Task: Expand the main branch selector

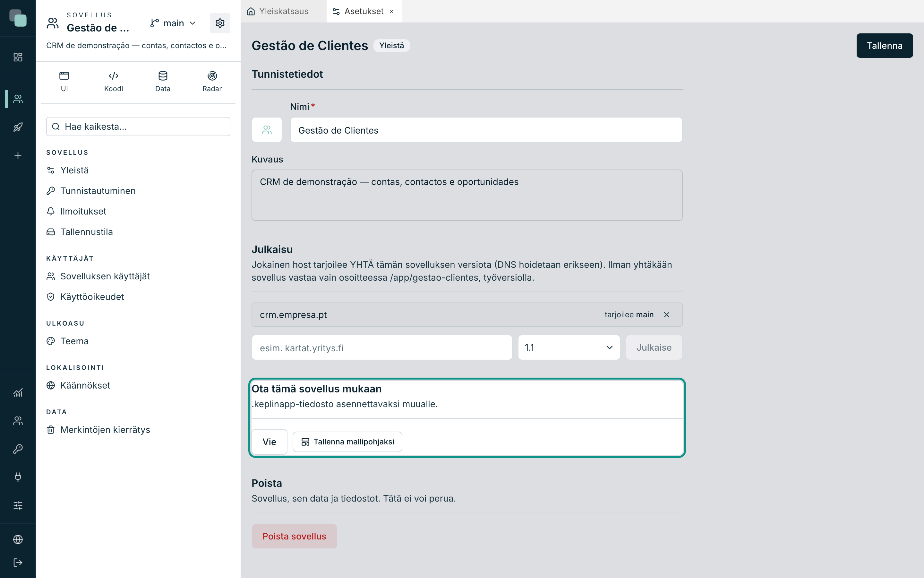Action: (x=173, y=23)
